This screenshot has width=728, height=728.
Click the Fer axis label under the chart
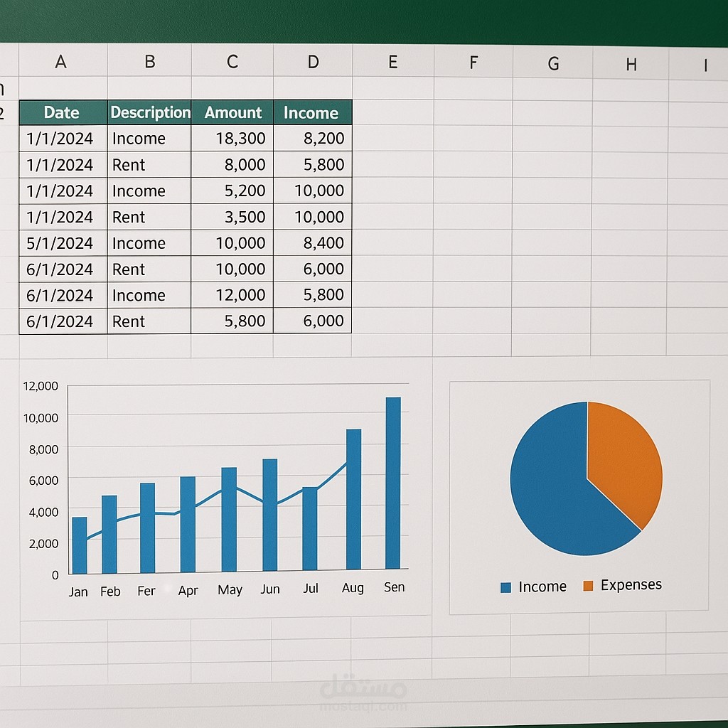(x=146, y=591)
